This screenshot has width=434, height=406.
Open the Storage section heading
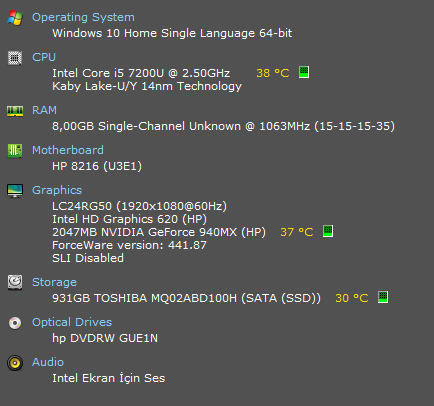(54, 282)
